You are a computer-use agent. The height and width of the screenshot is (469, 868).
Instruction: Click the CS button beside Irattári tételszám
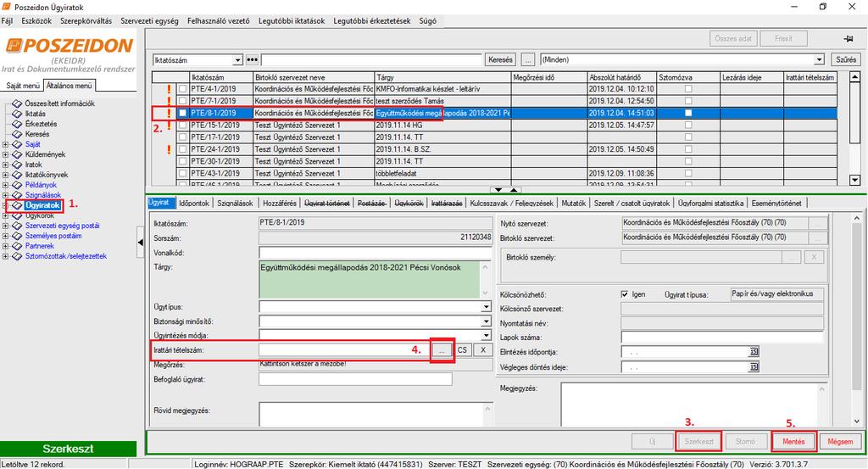[x=462, y=350]
